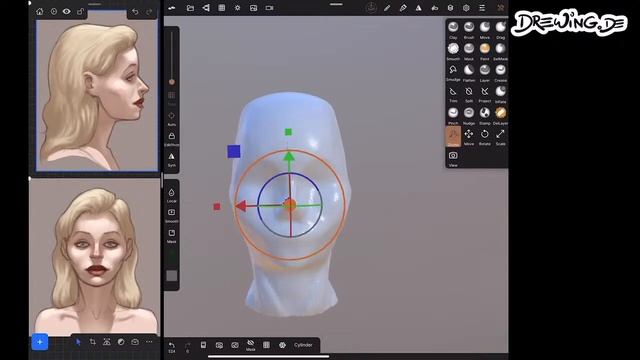Toggle wireframe grid in bottom bar
Image resolution: width=640 pixels, height=360 pixels.
pos(266,345)
